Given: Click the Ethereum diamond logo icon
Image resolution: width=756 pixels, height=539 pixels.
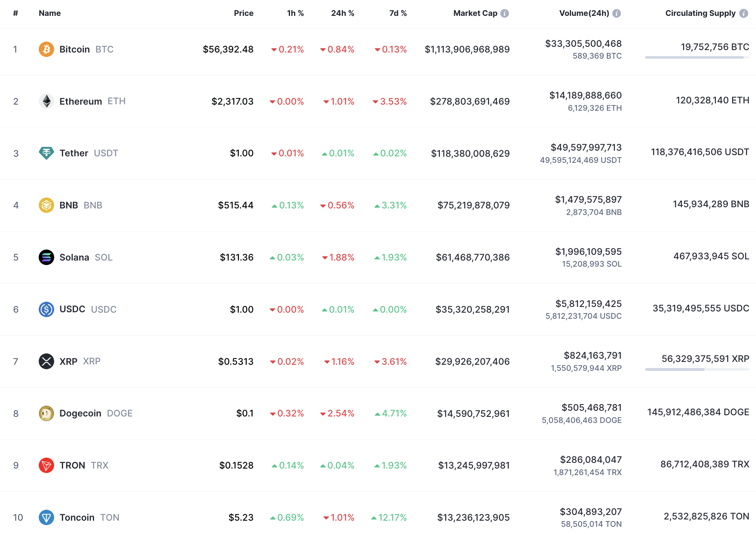Looking at the screenshot, I should [x=46, y=101].
